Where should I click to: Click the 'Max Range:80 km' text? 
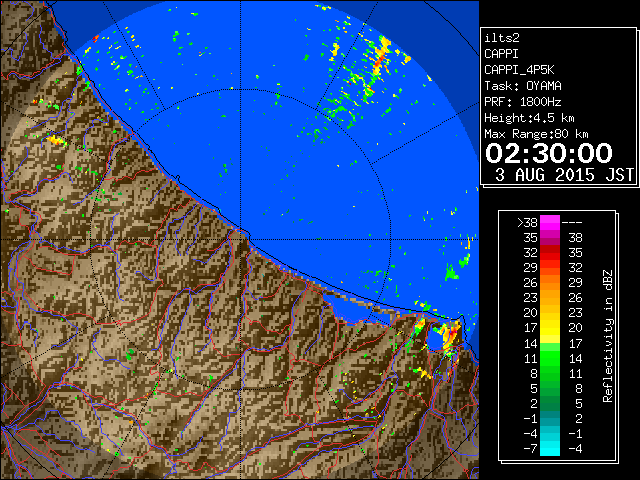[x=536, y=134]
